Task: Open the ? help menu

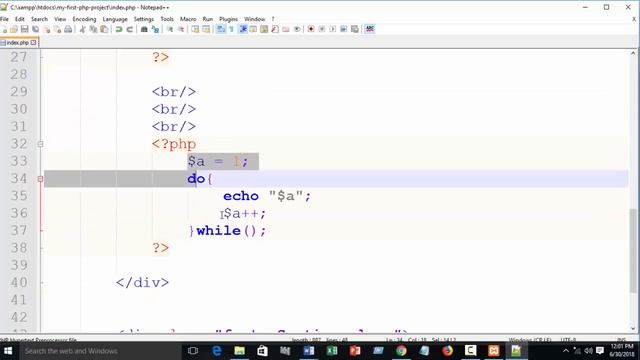Action: (273, 19)
